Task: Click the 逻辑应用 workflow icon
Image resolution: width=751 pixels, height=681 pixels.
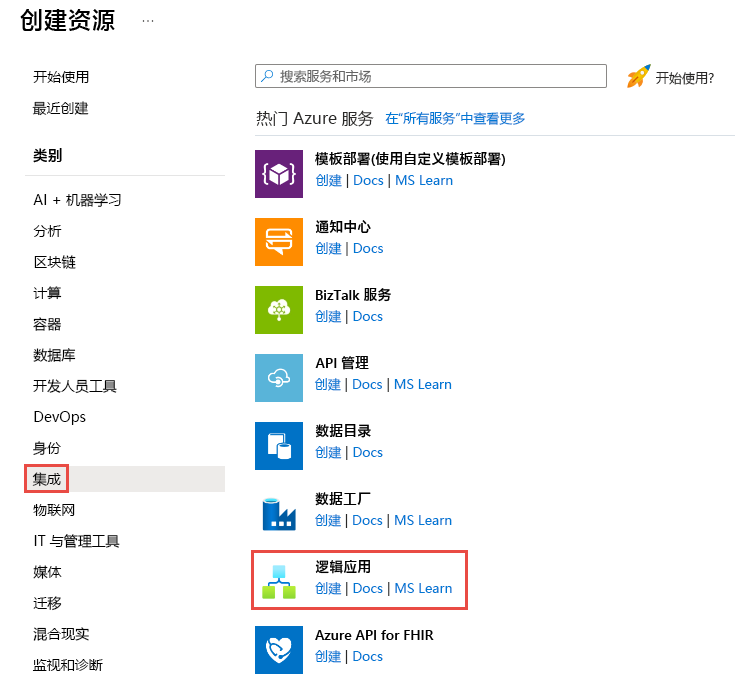Action: coord(279,582)
